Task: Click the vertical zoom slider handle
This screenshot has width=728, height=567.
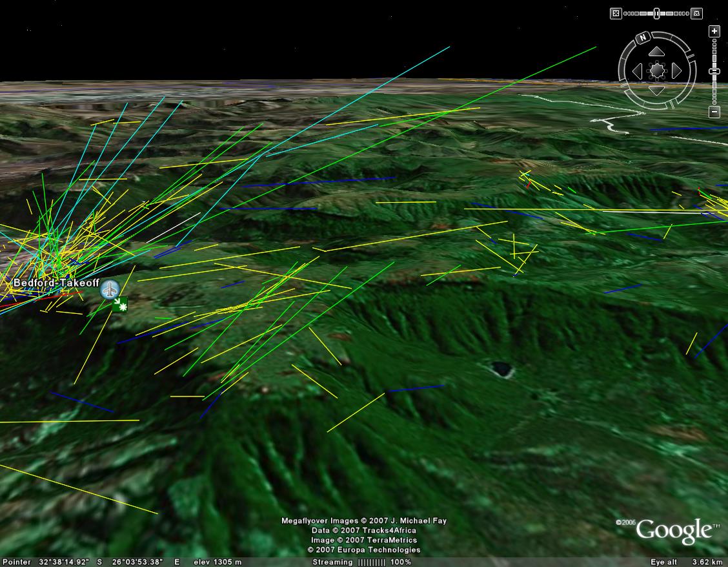Action: [x=714, y=71]
